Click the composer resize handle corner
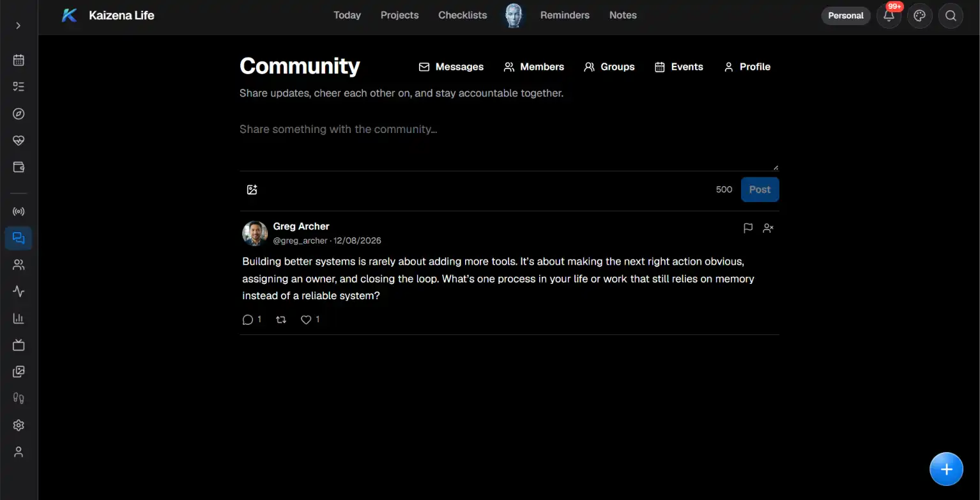 click(x=776, y=168)
